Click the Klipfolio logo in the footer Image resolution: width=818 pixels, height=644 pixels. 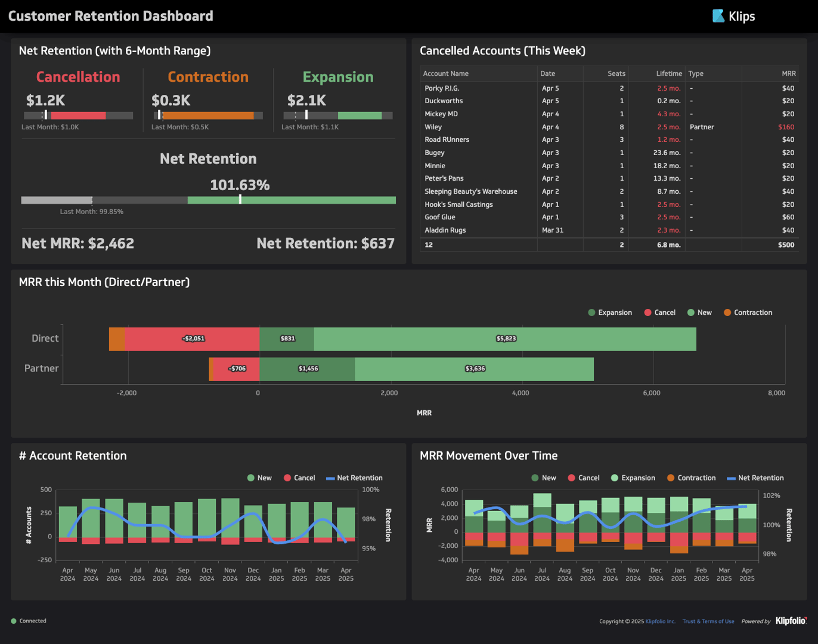791,621
